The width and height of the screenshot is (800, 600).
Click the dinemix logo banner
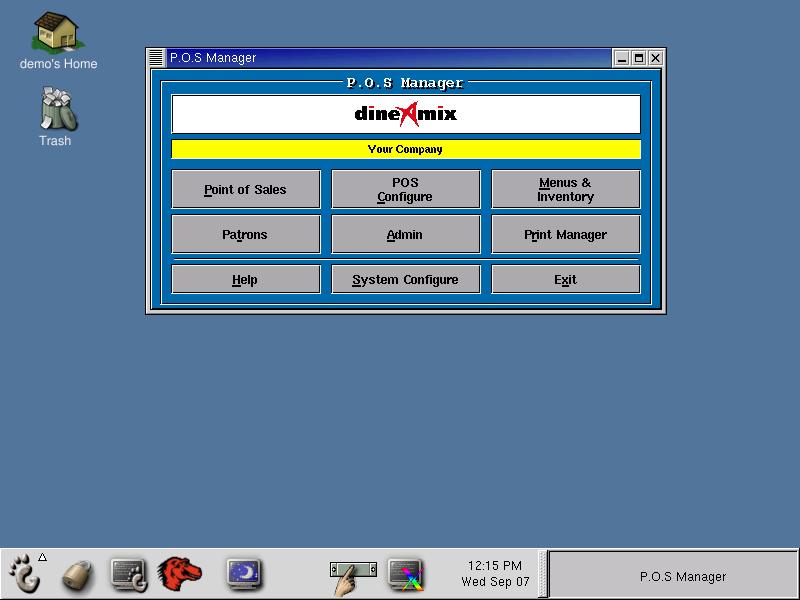(x=406, y=114)
